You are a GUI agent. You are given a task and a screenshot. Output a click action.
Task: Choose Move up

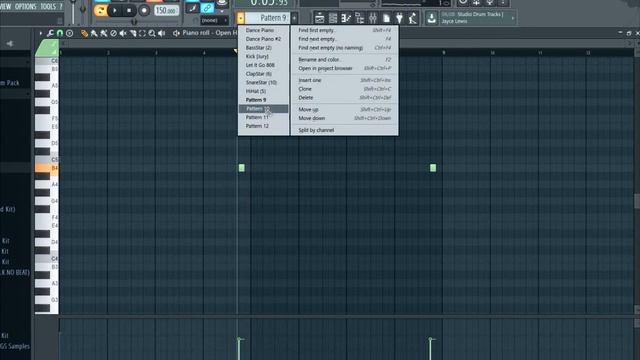point(344,109)
